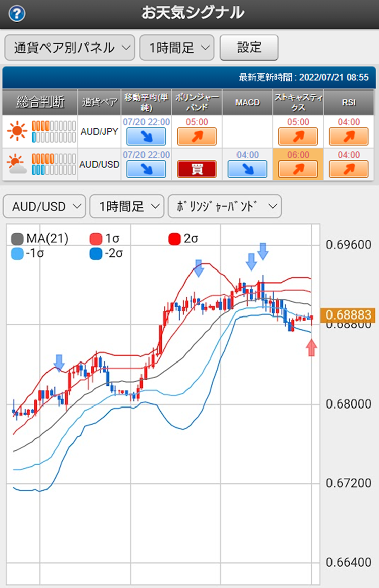Click the 最新更新時間 timestamp text
The width and height of the screenshot is (379, 588).
pyautogui.click(x=304, y=78)
